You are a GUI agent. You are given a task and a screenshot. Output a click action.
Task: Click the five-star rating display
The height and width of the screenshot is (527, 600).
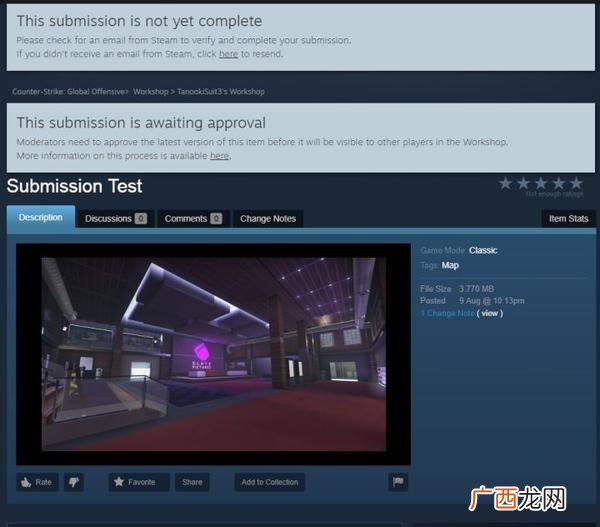click(541, 184)
